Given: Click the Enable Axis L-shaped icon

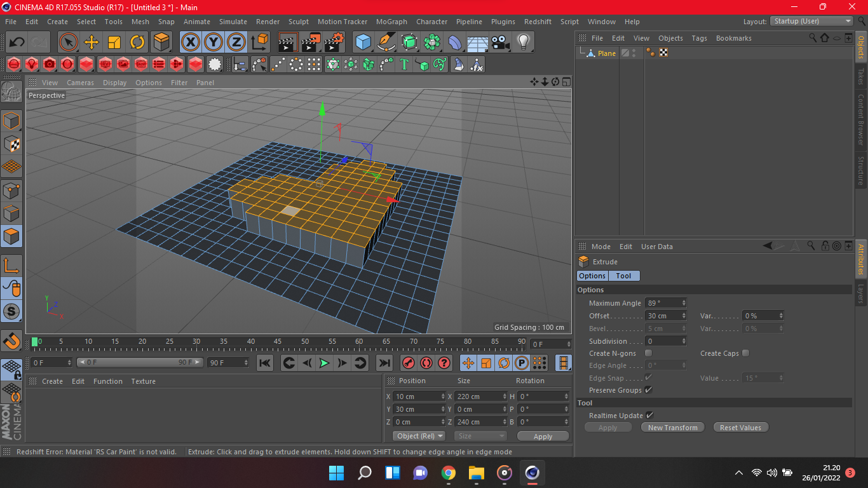Looking at the screenshot, I should (x=11, y=265).
